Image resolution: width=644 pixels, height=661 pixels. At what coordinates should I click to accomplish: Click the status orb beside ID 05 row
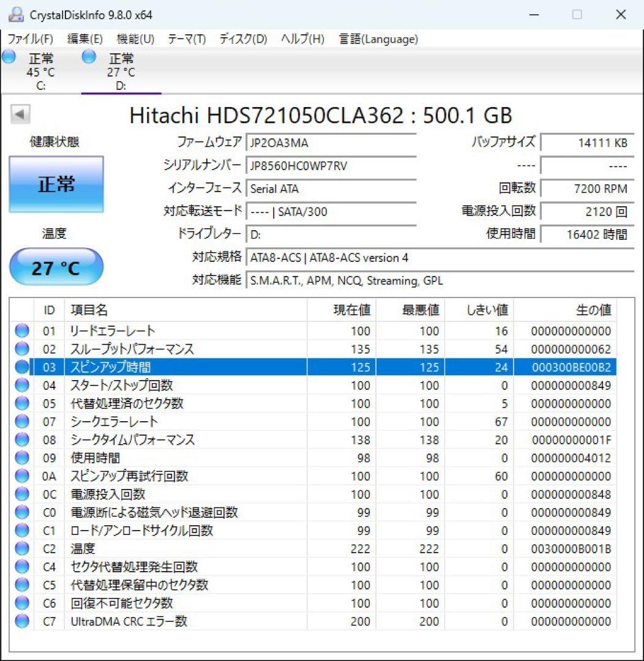click(22, 403)
